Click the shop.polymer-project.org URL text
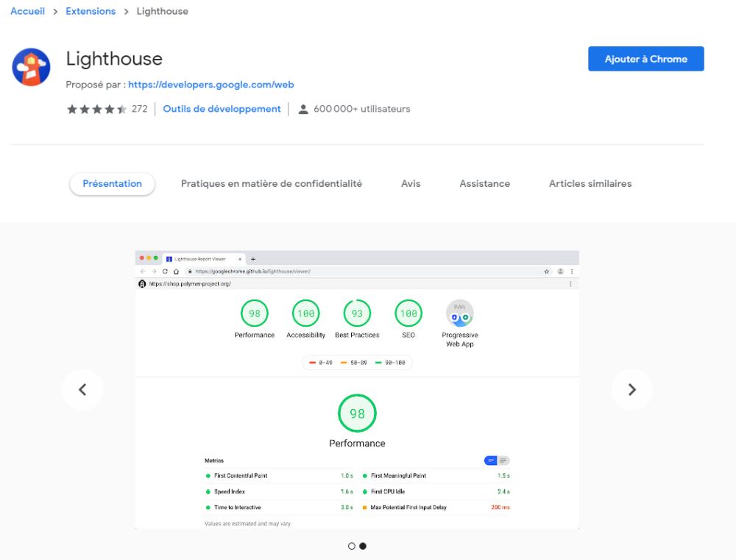Viewport: 736px width, 560px height. tap(190, 284)
